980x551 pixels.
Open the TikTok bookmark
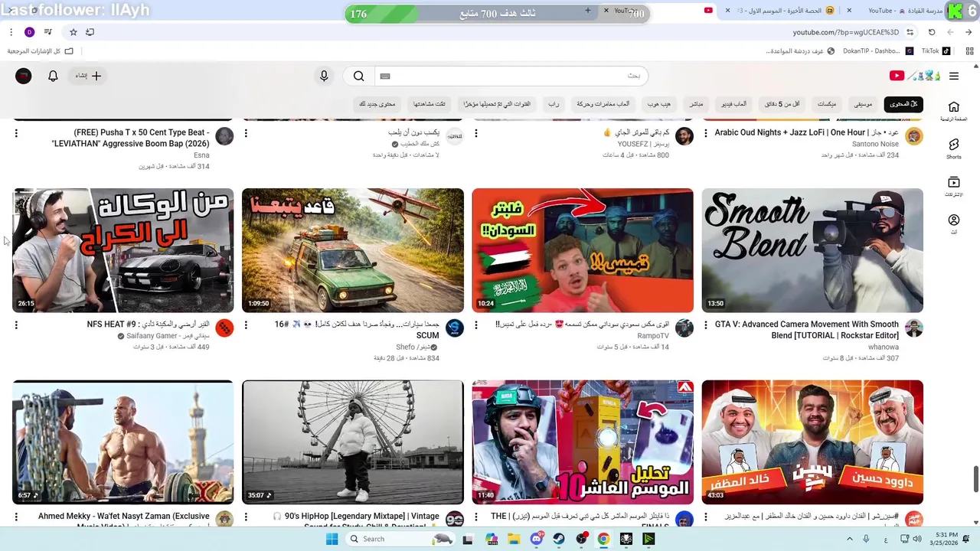(x=935, y=51)
